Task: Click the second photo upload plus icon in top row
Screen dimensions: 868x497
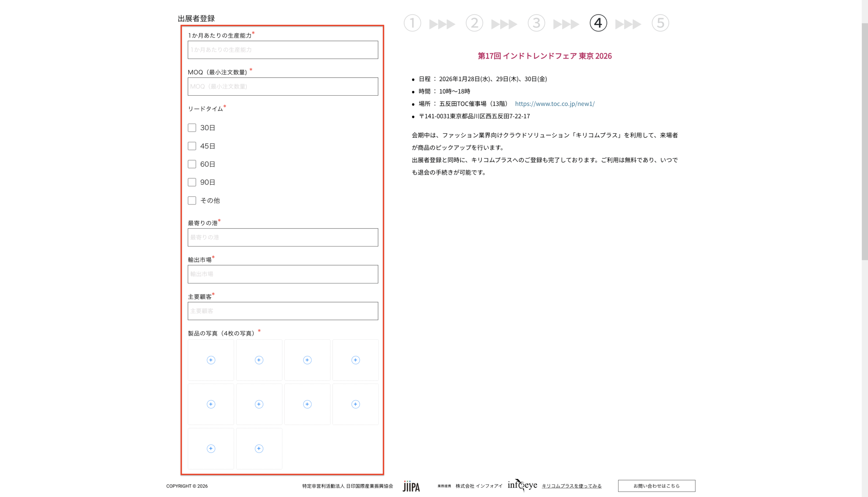Action: (x=259, y=360)
